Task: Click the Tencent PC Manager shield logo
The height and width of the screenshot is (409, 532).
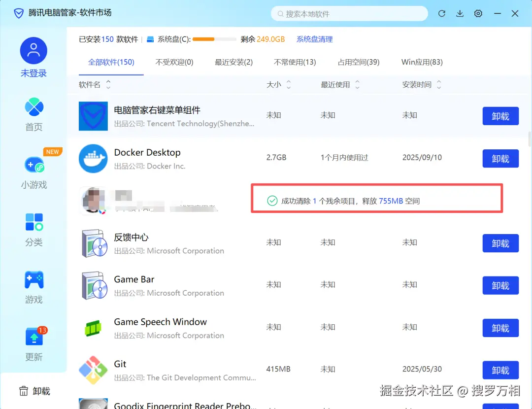Action: (19, 13)
